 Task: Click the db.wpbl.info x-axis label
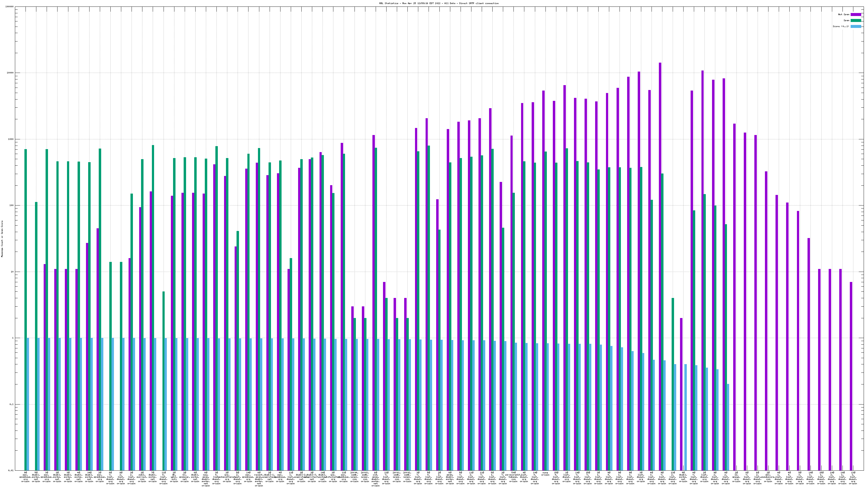tap(174, 477)
